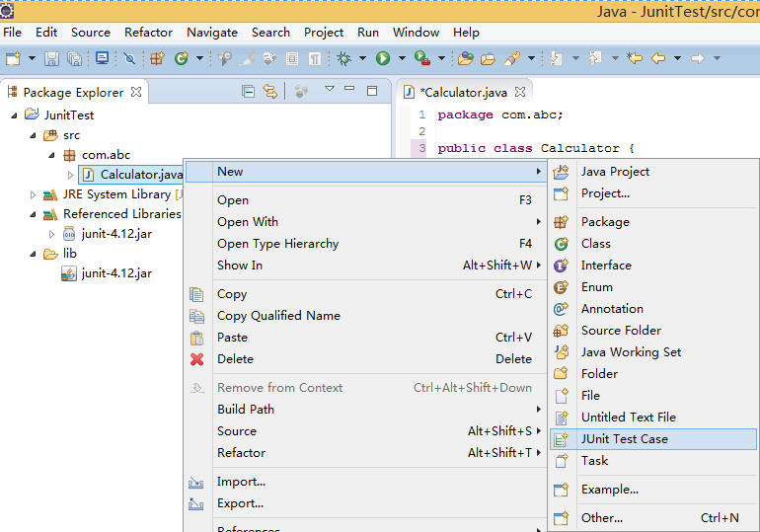The height and width of the screenshot is (532, 760).
Task: Open the Navigate menu
Action: pos(212,33)
